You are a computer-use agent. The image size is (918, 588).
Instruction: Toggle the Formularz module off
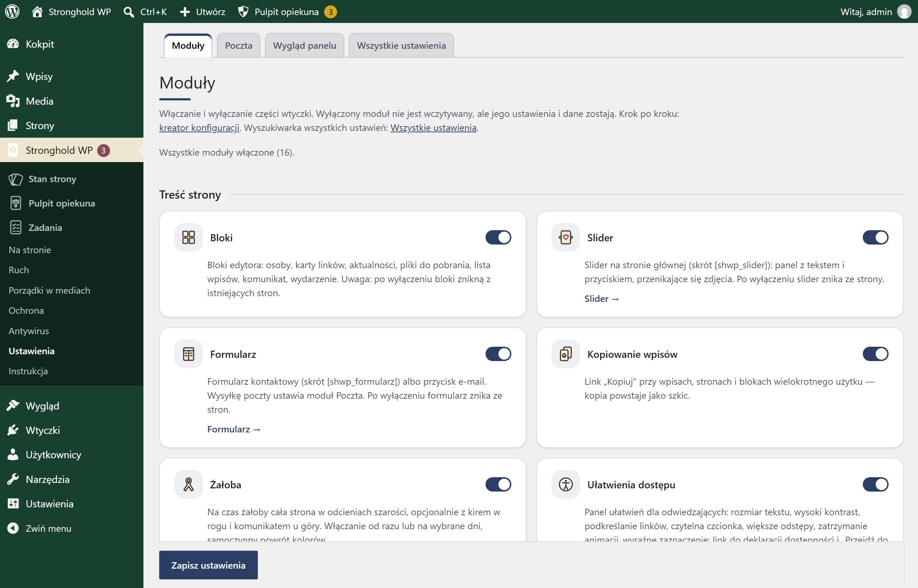coord(498,354)
